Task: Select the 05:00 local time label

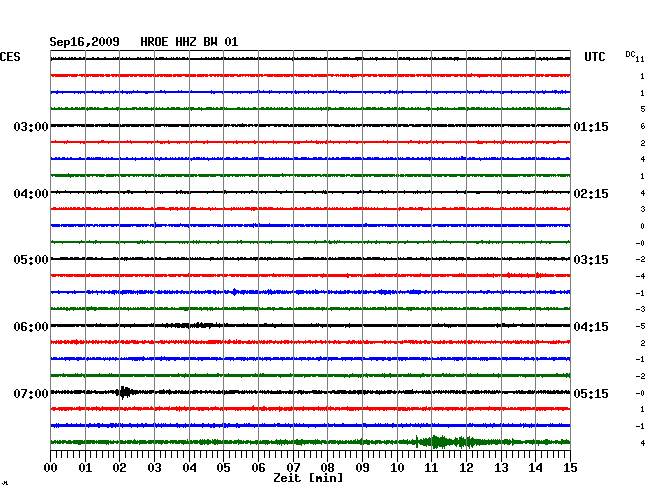Action: tap(31, 260)
